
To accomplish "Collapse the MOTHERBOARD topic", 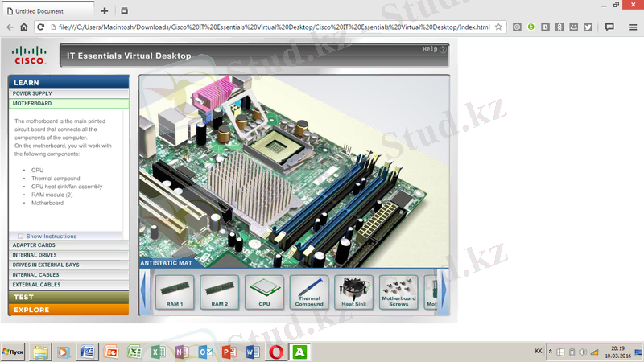I will pos(68,104).
